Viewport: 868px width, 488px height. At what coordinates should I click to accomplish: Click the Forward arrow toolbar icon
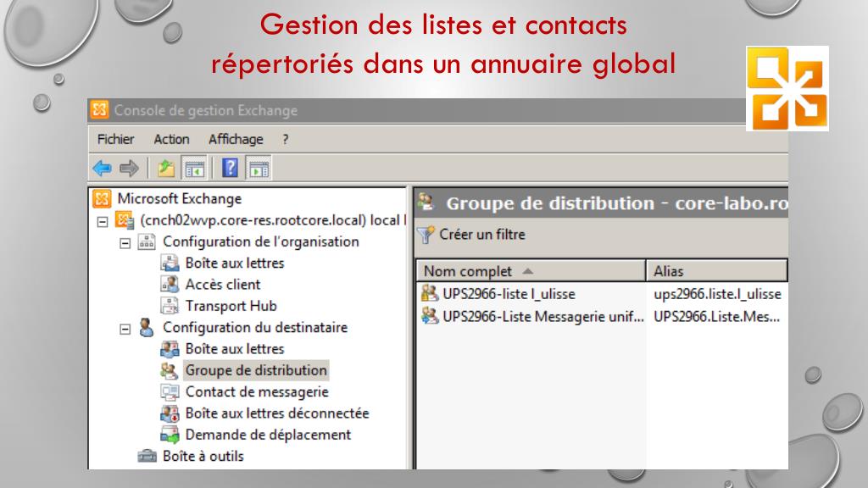click(x=129, y=169)
